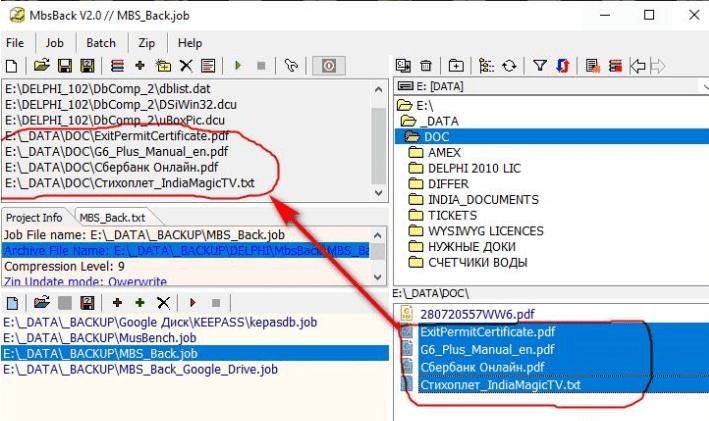Screen dimensions: 709x421
Task: Select file 280720557WW6.pdf in file list
Action: 476,313
